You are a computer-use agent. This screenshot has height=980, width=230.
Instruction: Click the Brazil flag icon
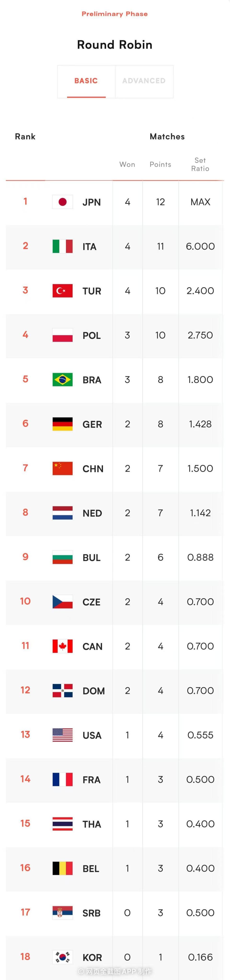click(63, 380)
